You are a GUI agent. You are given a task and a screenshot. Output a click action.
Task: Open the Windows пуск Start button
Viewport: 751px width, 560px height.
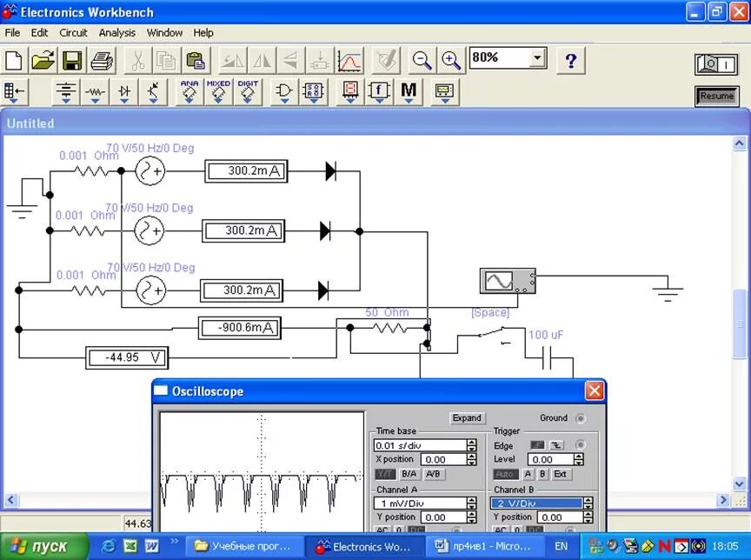point(44,546)
